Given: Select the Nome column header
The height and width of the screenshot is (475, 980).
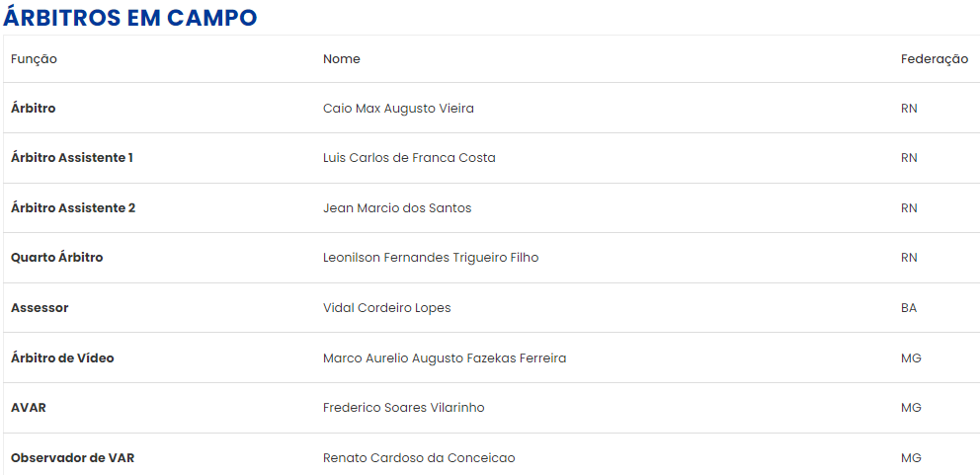Looking at the screenshot, I should point(341,59).
